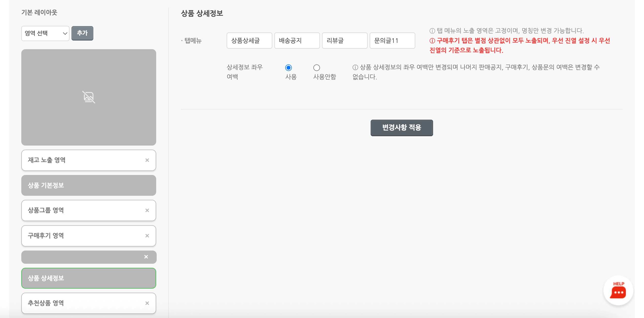Click the 추가 button
Screen dimensions: 644x318
point(82,33)
